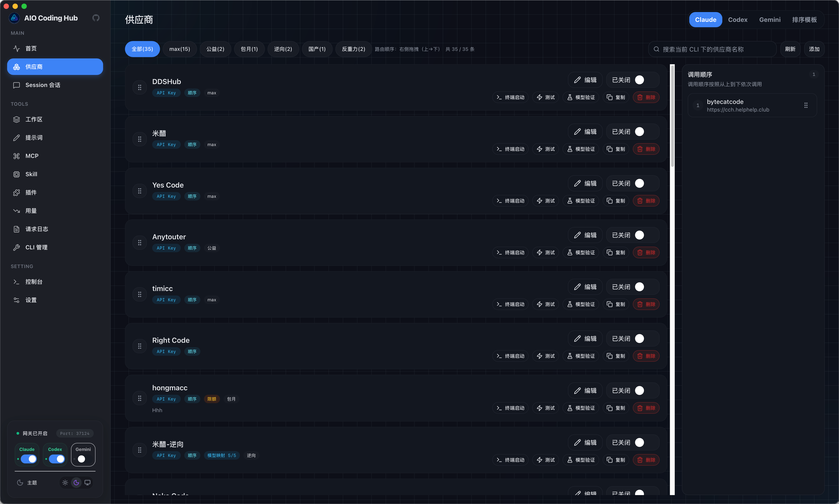Screen dimensions: 839x504
Task: Switch to the Codex tab
Action: click(737, 20)
